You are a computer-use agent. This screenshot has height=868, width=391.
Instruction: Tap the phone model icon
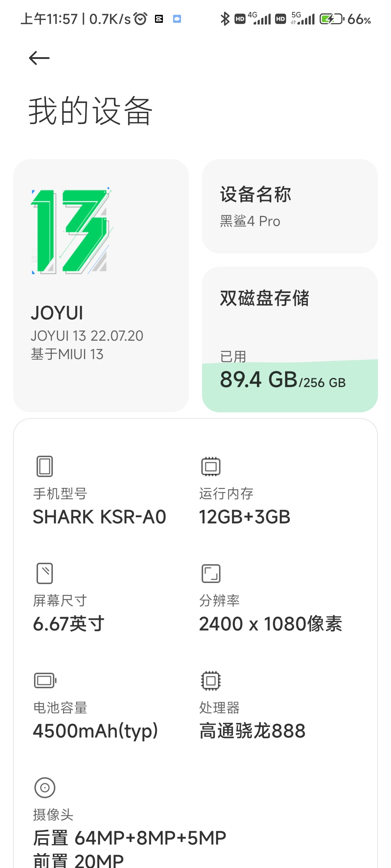pyautogui.click(x=45, y=466)
